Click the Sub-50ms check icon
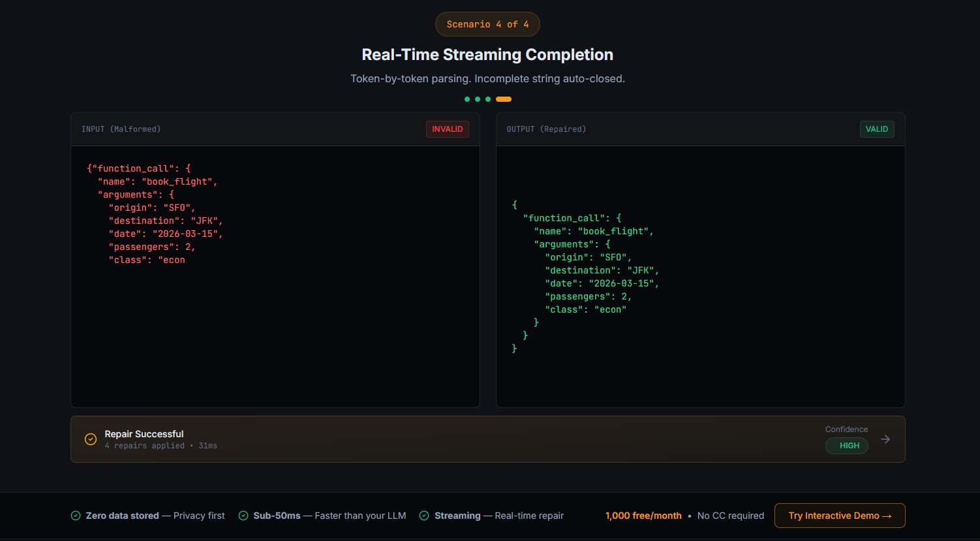The width and height of the screenshot is (980, 541). coord(243,516)
